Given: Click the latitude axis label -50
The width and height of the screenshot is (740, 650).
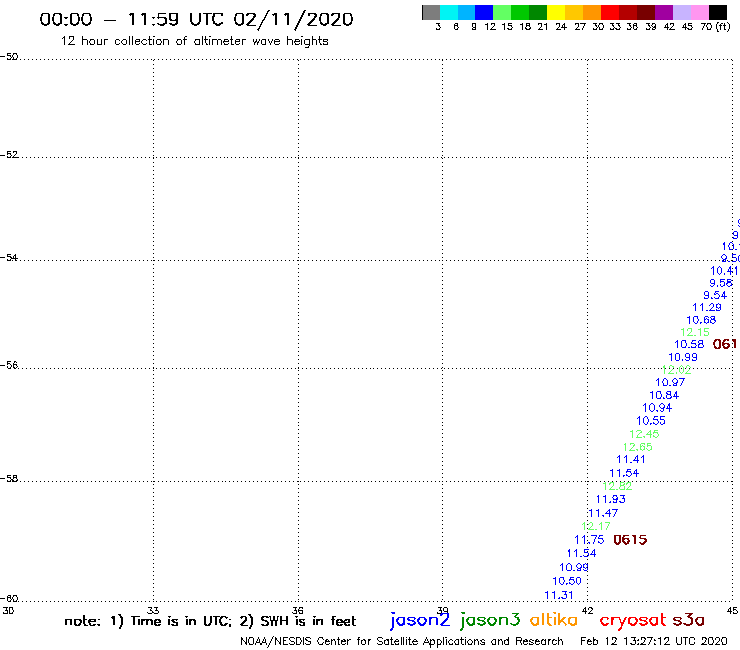Looking at the screenshot, I should 9,57.
